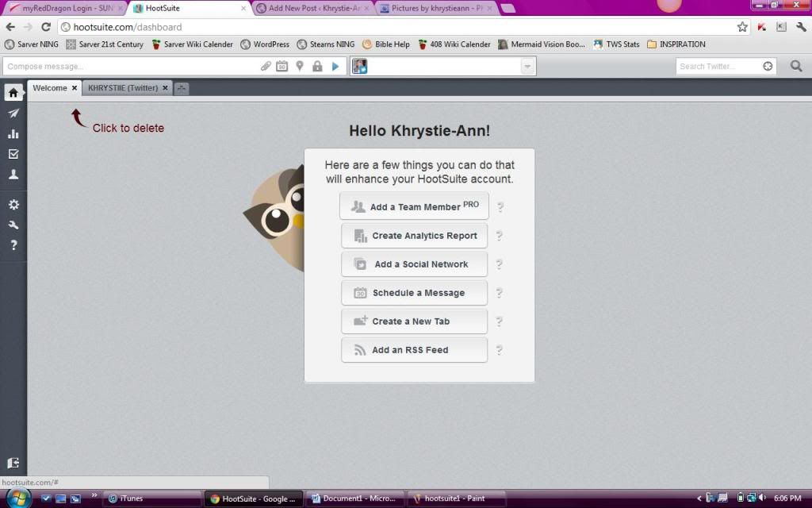Click the sign out icon in sidebar
Viewport: 812px width, 508px height.
(13, 463)
